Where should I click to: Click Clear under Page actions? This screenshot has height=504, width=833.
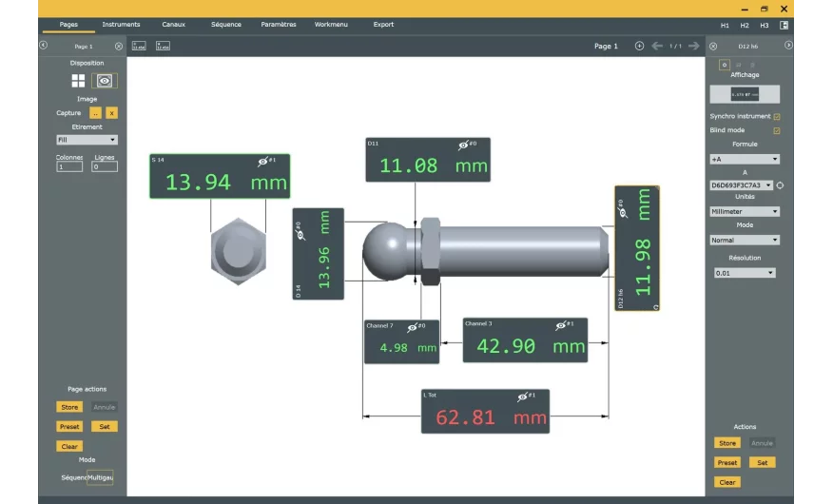click(69, 447)
